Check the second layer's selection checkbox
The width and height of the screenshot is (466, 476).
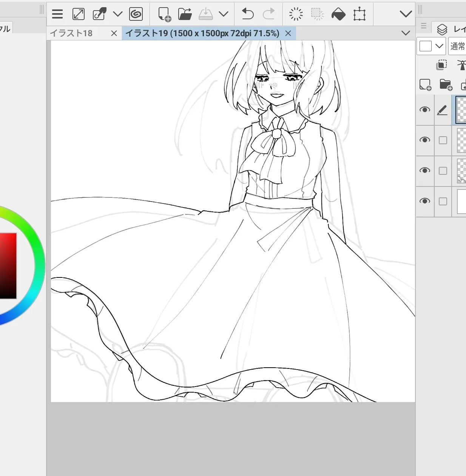443,140
